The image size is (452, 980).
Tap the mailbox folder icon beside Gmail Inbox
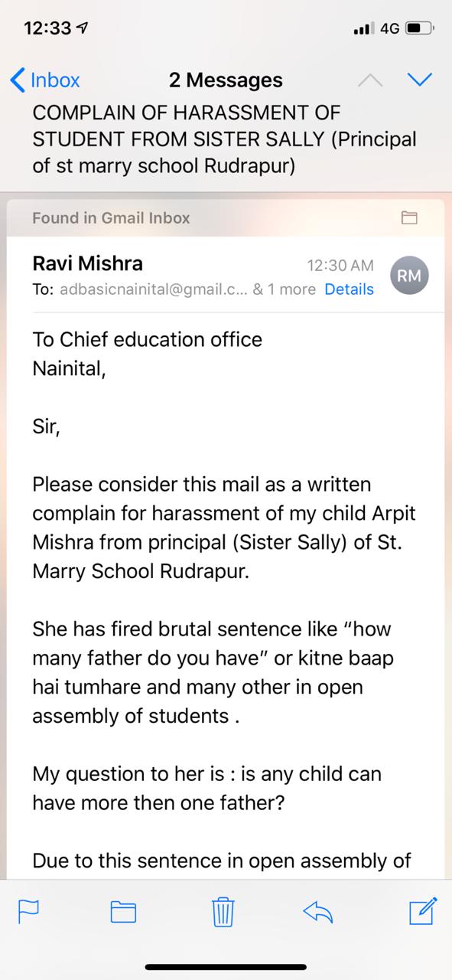point(410,218)
